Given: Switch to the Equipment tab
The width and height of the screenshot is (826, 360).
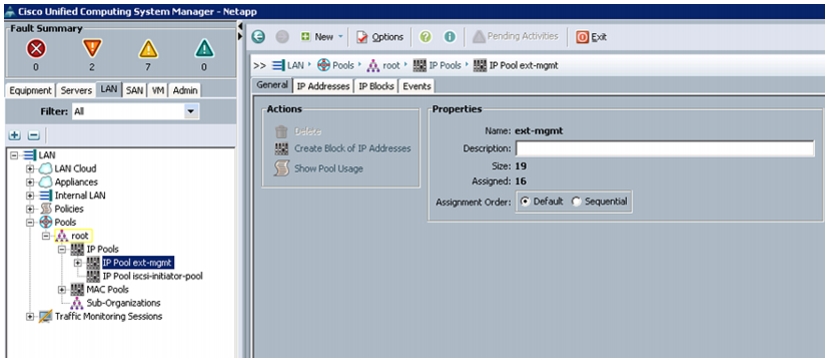Looking at the screenshot, I should [31, 90].
